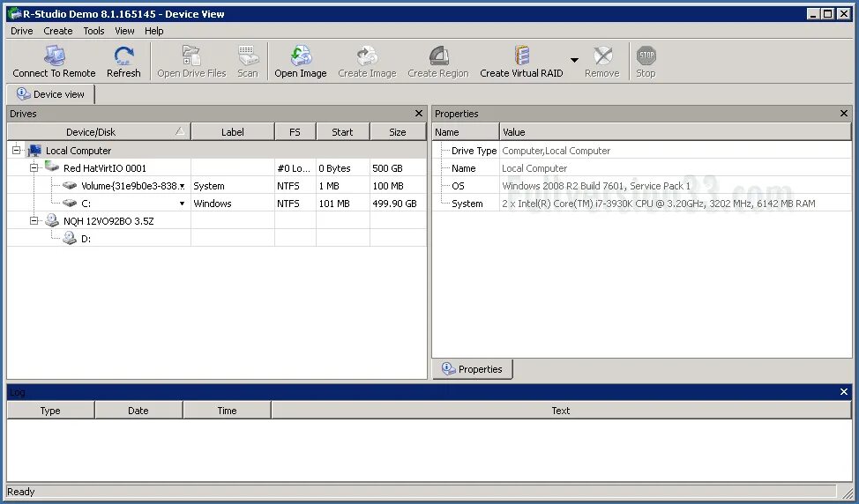Select the Red HatVirtIO hard disk icon

tap(52, 167)
